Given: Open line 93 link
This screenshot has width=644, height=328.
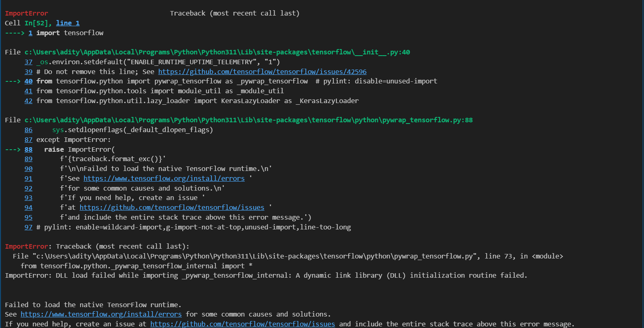Looking at the screenshot, I should [x=28, y=198].
